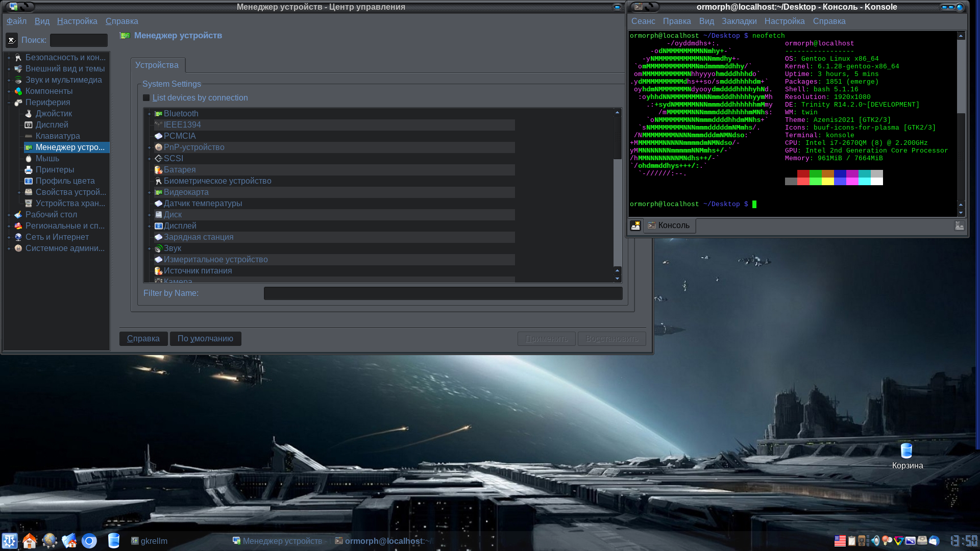Viewport: 980px width, 551px height.
Task: Click the US flag keyboard layout tray icon
Action: [x=840, y=541]
